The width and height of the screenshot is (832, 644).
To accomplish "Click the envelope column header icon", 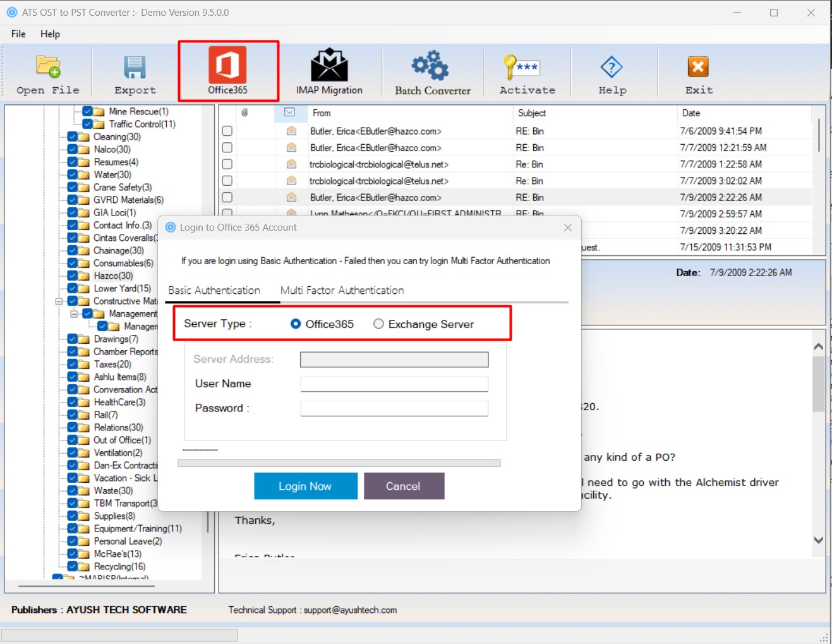I will tap(290, 112).
